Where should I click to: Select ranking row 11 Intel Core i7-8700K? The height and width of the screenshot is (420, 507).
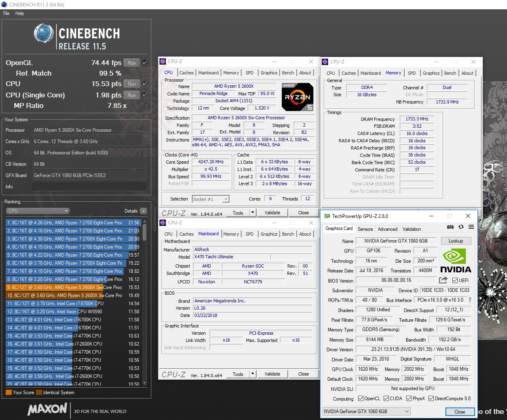[x=73, y=304]
